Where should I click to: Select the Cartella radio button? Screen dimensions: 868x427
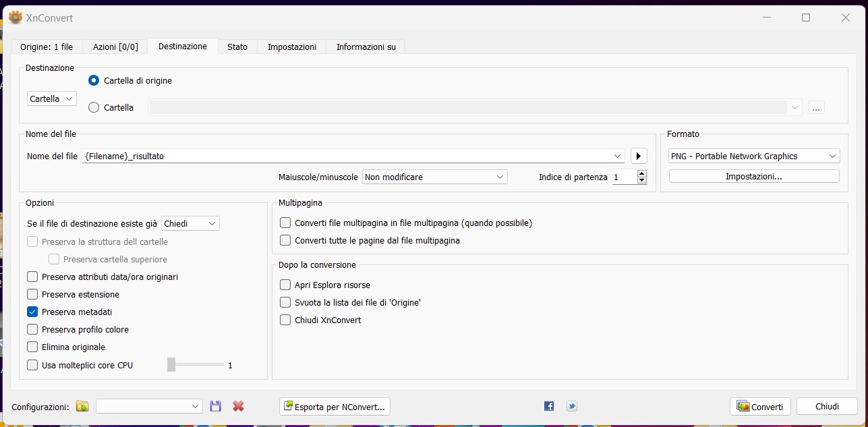coord(94,107)
